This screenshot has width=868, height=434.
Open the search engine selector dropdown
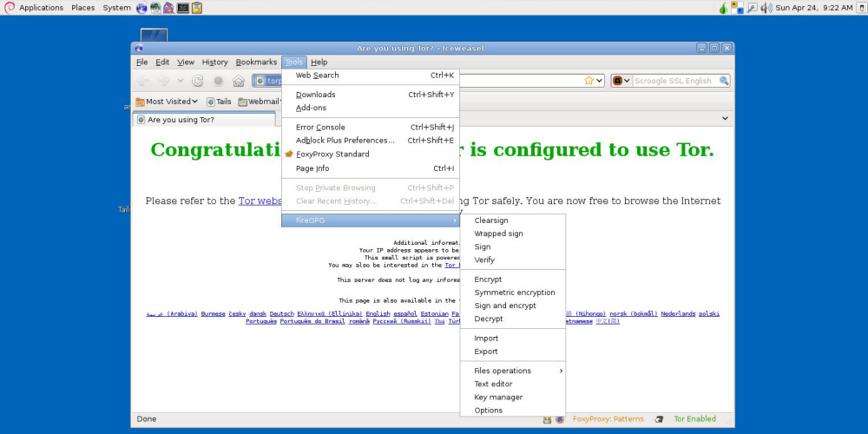tap(619, 81)
